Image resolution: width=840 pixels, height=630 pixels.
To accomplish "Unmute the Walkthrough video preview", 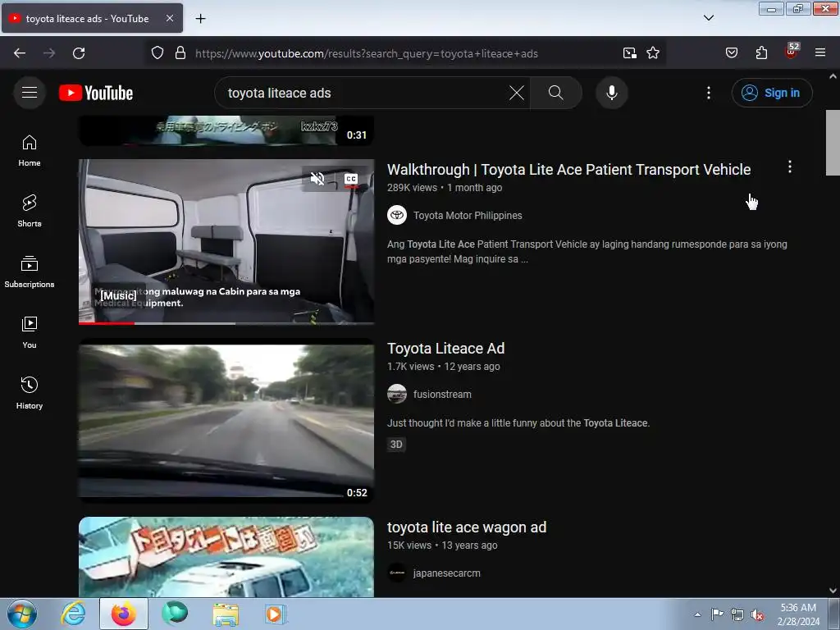I will point(317,179).
